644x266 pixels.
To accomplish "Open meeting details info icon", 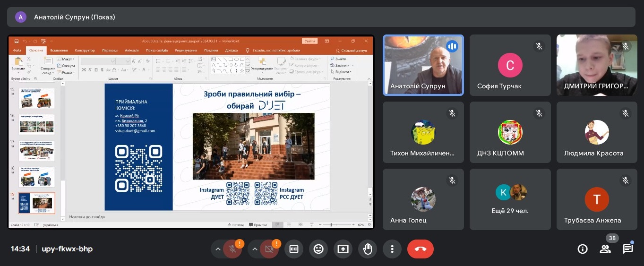I will [582, 249].
